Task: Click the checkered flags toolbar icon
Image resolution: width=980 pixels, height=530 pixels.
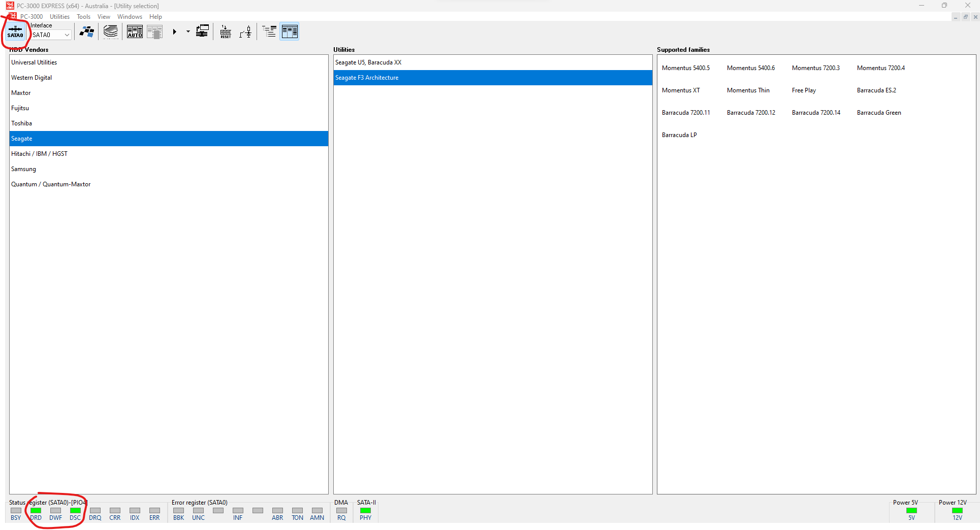Action: pyautogui.click(x=87, y=32)
